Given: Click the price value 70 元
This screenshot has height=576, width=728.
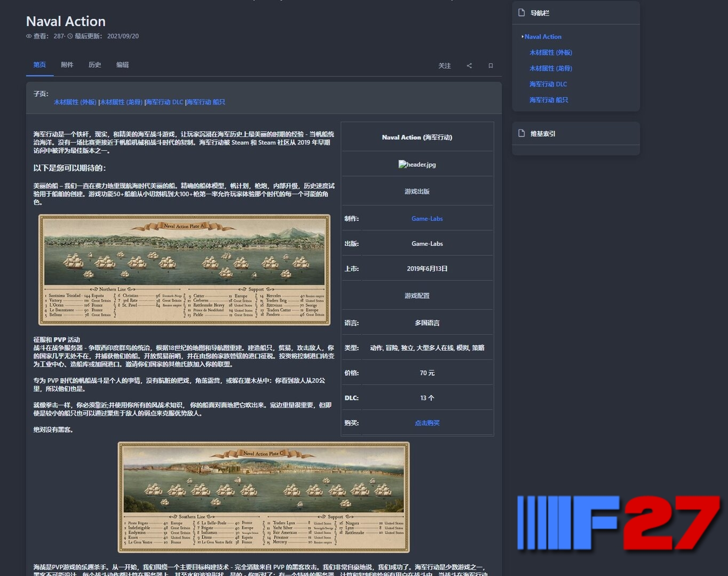Looking at the screenshot, I should click(x=427, y=373).
